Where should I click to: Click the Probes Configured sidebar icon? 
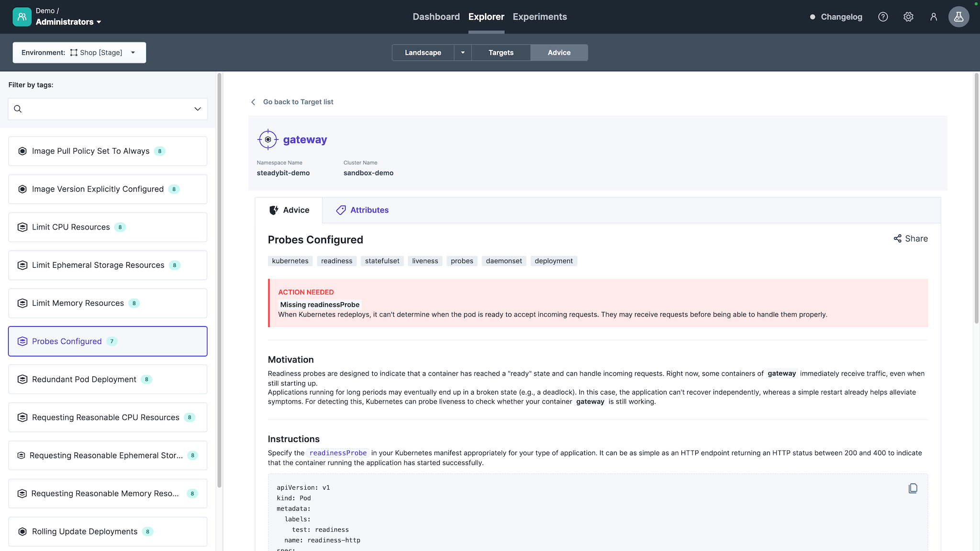[x=22, y=341]
